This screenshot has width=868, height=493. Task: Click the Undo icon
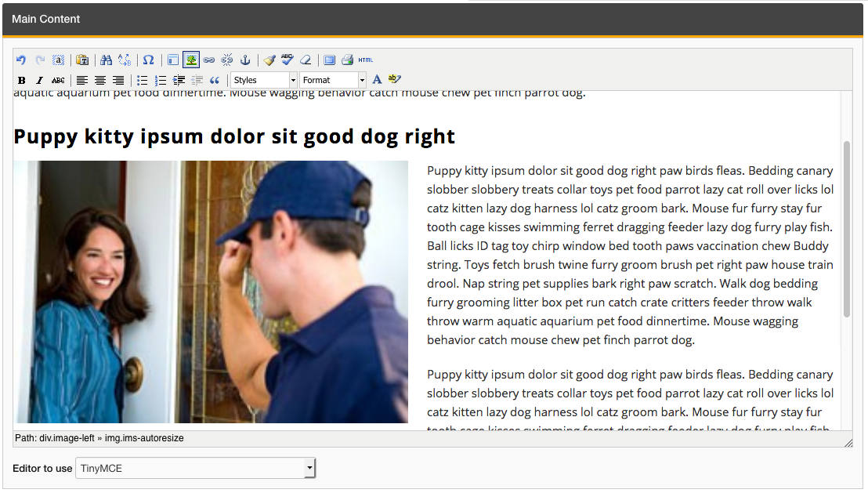point(21,60)
